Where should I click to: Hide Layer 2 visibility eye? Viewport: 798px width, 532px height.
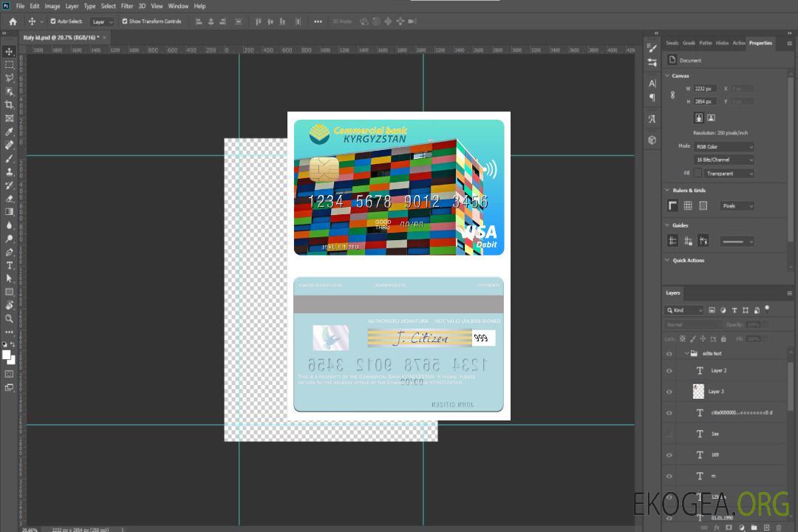click(x=669, y=371)
